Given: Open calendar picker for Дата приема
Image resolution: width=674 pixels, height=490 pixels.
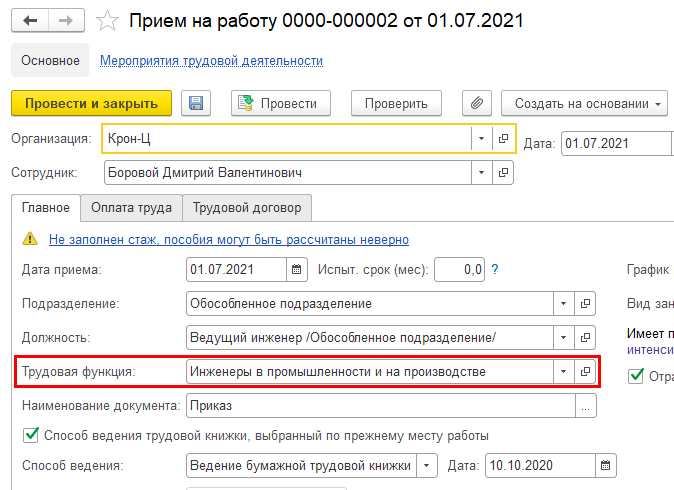Looking at the screenshot, I should [x=297, y=269].
